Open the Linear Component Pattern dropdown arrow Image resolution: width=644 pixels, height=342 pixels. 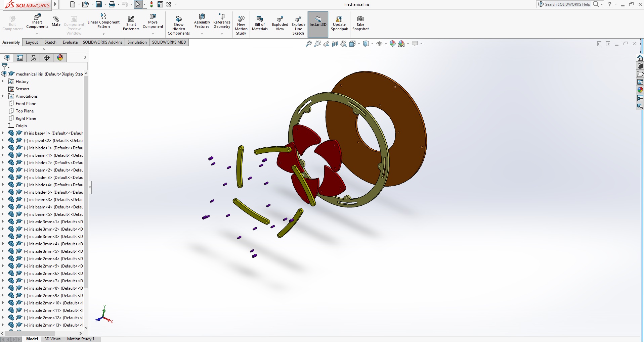click(x=103, y=34)
